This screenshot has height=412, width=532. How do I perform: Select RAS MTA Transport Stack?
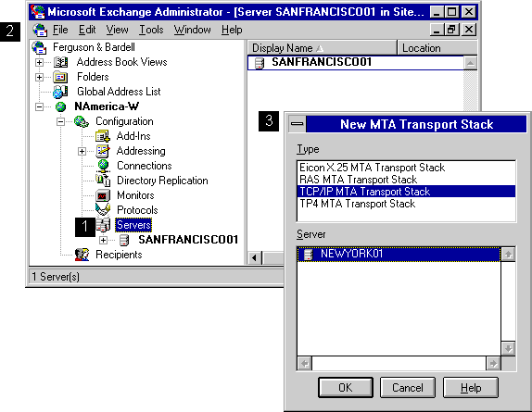point(406,180)
